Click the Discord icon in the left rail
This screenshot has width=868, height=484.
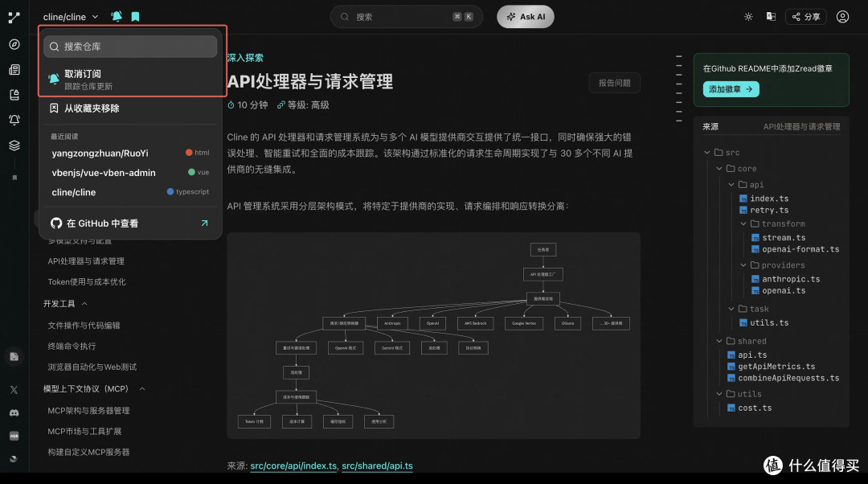coord(14,412)
